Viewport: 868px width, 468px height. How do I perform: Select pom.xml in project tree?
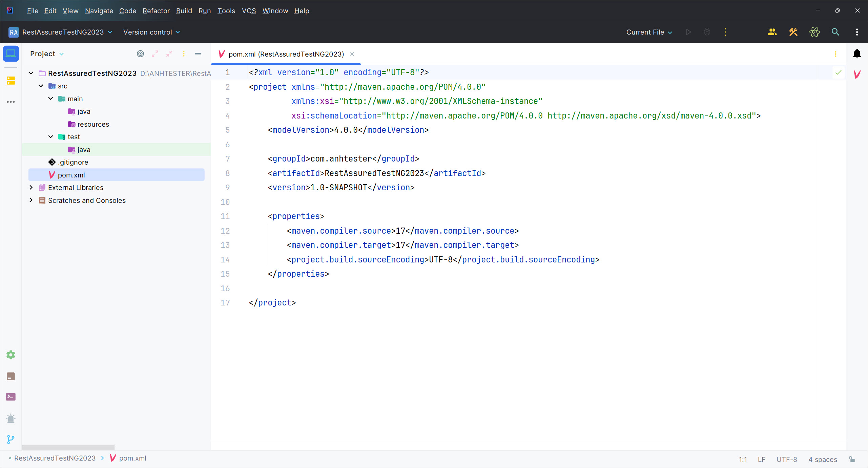click(x=117, y=175)
